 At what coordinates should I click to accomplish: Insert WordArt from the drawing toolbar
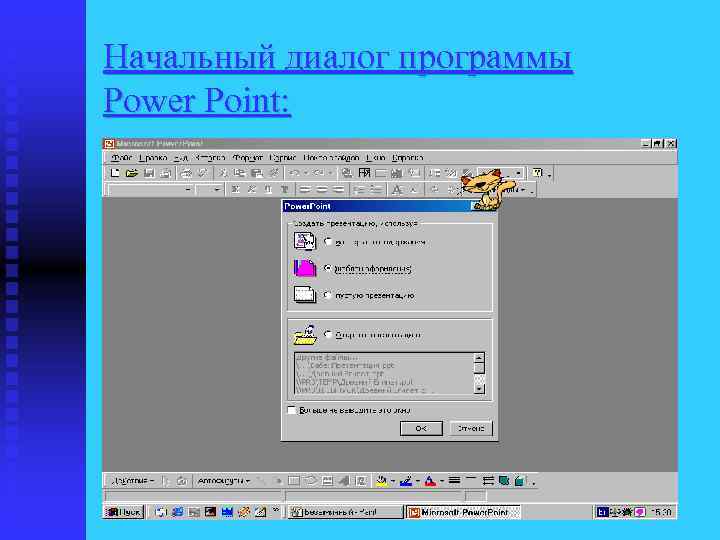[x=344, y=481]
